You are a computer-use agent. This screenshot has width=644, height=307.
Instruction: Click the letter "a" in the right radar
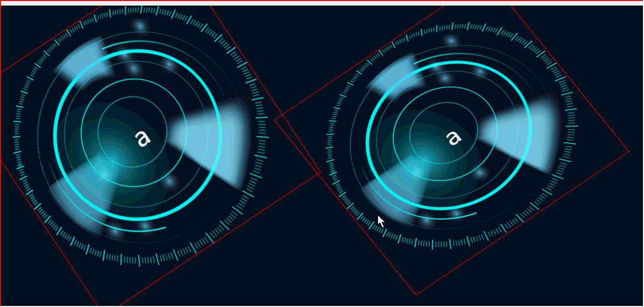click(x=453, y=138)
